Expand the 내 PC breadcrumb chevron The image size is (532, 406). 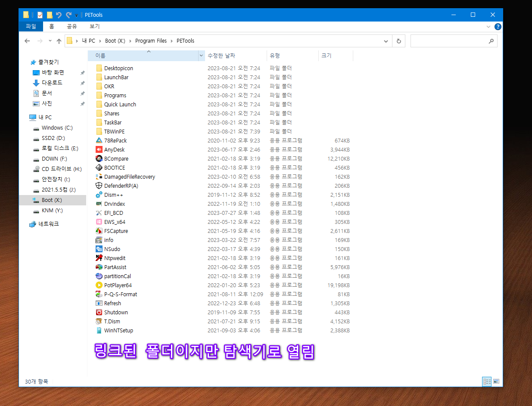(100, 41)
